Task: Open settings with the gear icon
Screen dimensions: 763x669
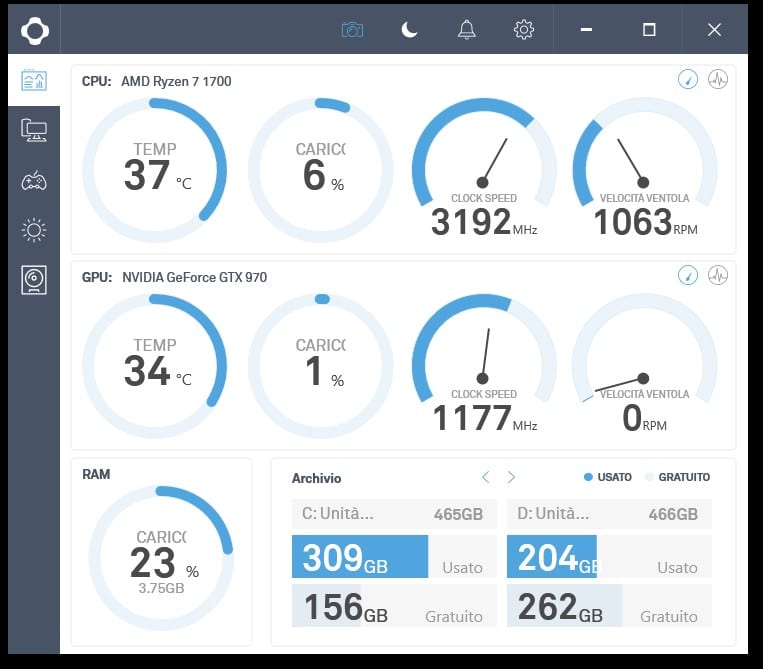Action: 524,30
